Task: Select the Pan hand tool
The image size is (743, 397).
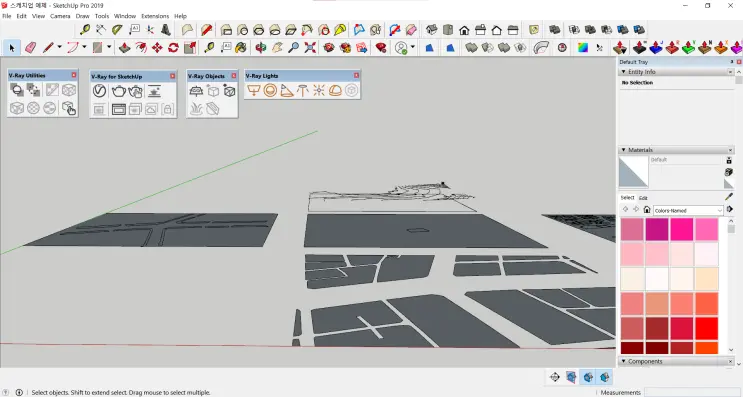Action: (277, 48)
